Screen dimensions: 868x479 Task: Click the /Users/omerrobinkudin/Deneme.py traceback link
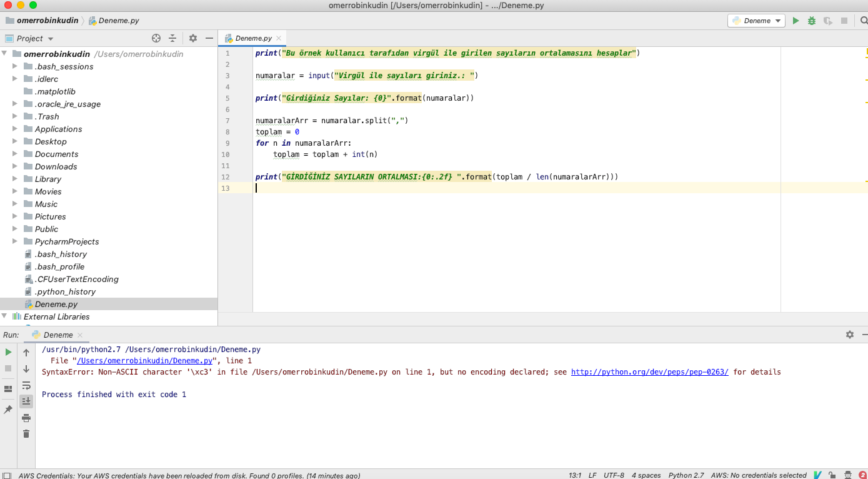pos(146,361)
